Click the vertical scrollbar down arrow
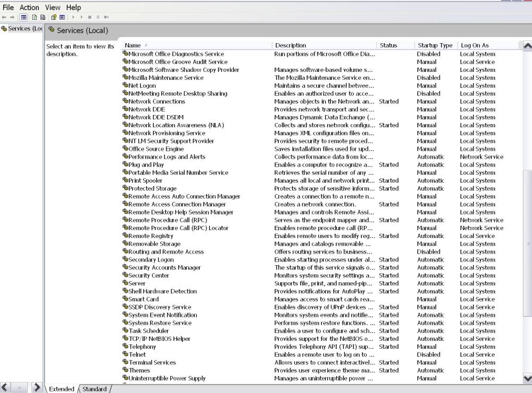 pos(527,378)
